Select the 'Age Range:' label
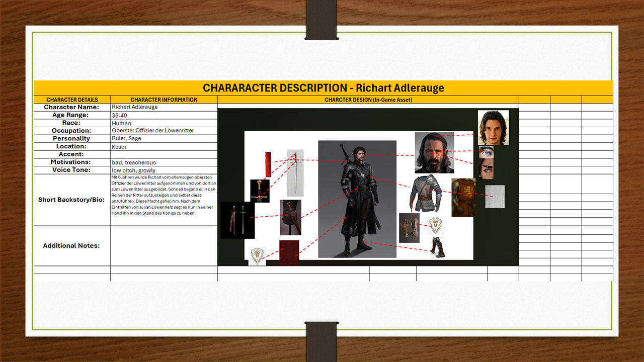The image size is (644, 362). (x=72, y=115)
